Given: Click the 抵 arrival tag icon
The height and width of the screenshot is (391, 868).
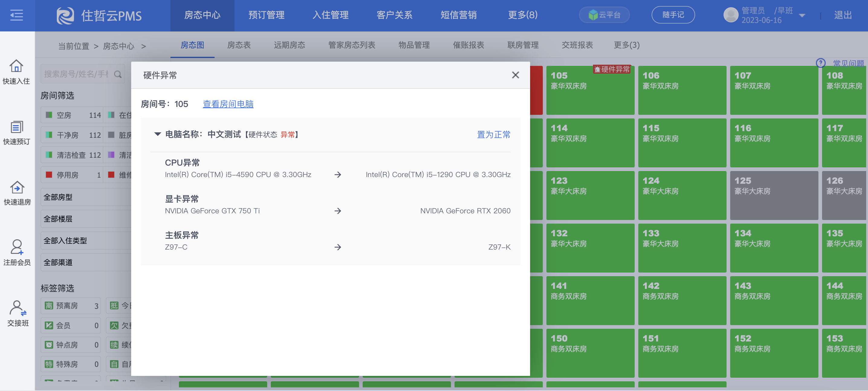Looking at the screenshot, I should [114, 305].
